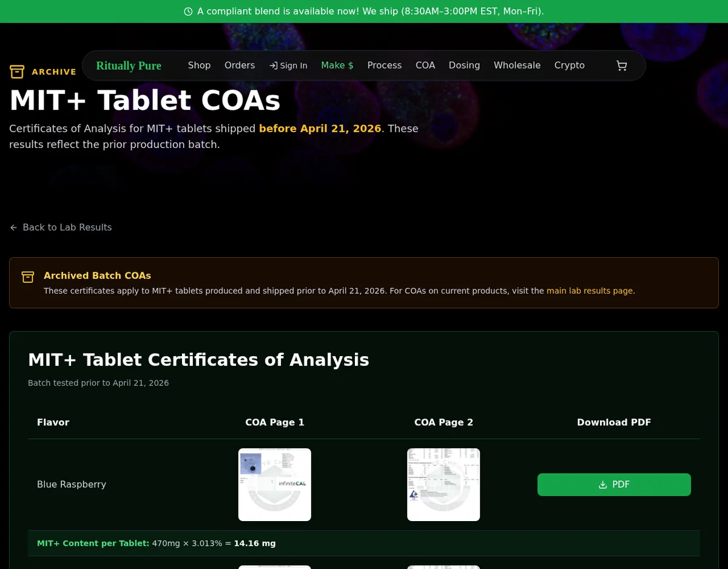Click the 'before April 21, 2026' highlighted text
This screenshot has height=569, width=728.
(320, 129)
